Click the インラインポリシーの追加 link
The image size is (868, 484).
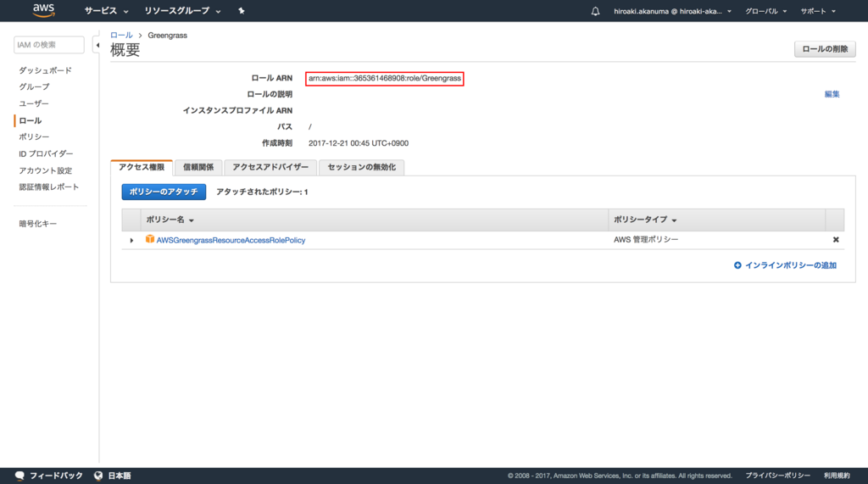(x=785, y=265)
